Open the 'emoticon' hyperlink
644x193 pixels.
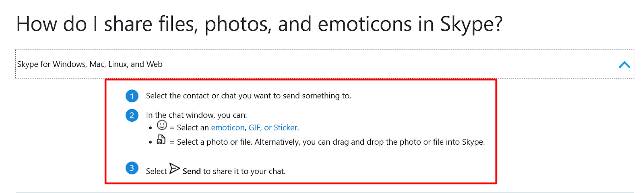tap(228, 128)
